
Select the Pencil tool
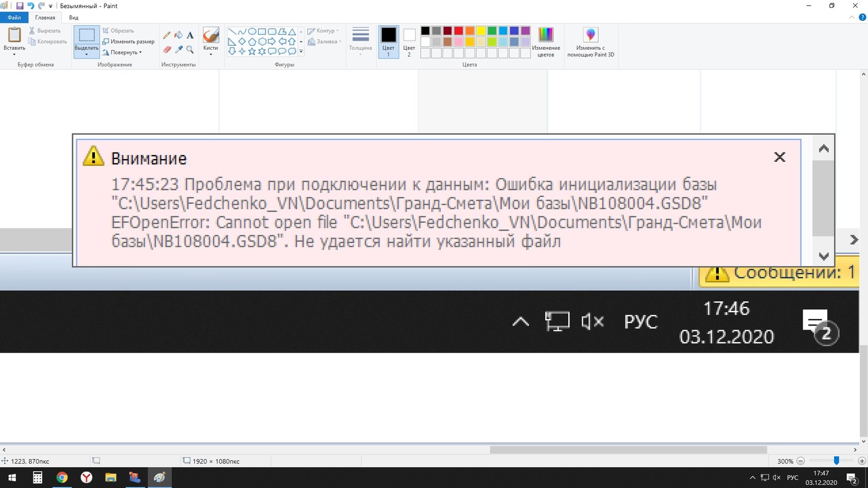coord(167,35)
